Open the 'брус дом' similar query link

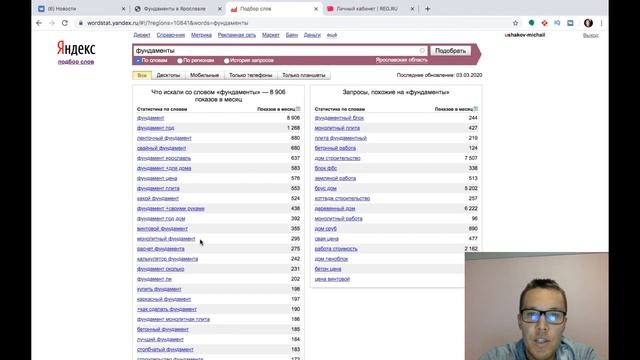(x=326, y=188)
